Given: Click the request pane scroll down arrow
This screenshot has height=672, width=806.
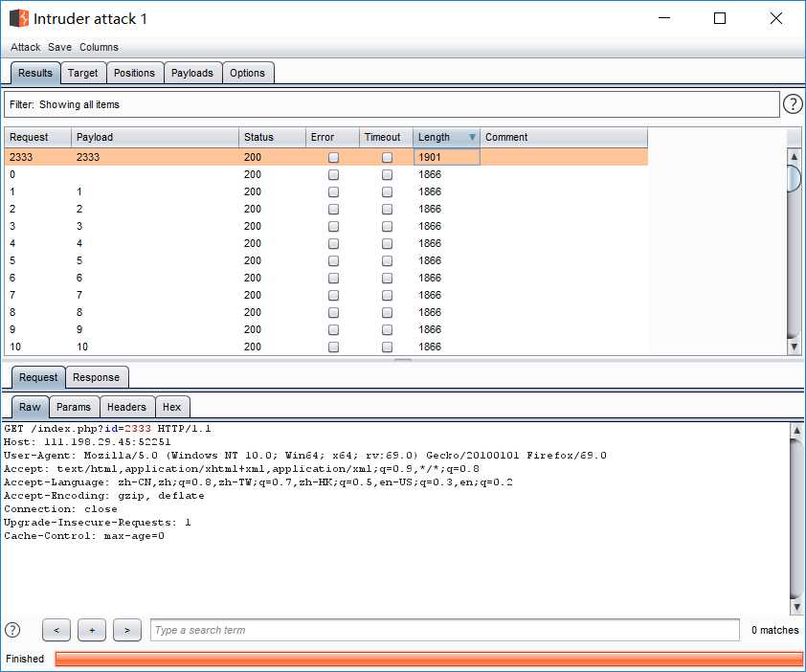Looking at the screenshot, I should click(796, 608).
